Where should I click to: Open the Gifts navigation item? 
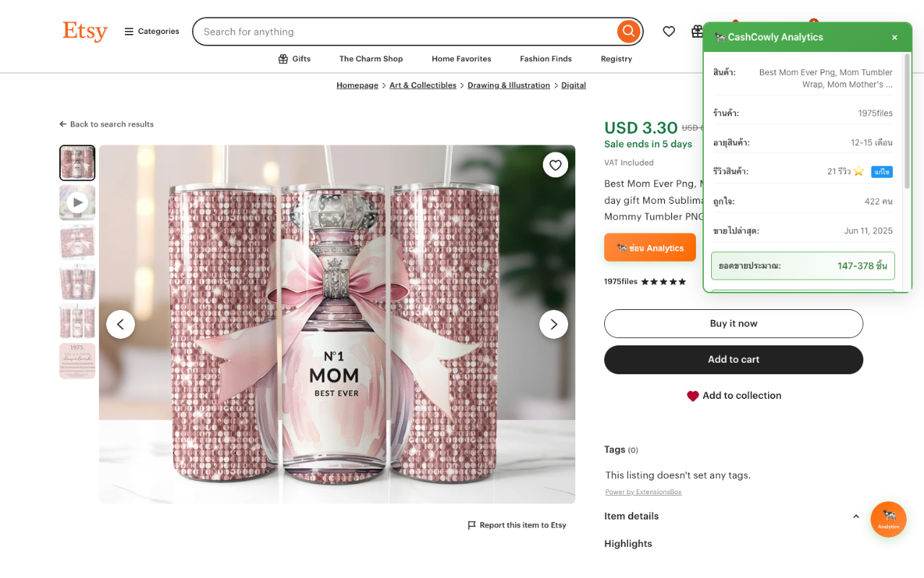point(295,59)
